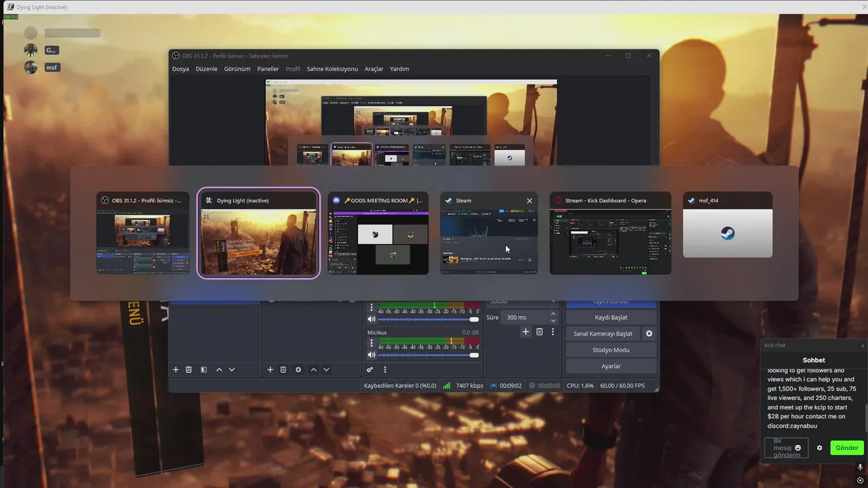Click Kaydı Başlat to start recording
The width and height of the screenshot is (868, 488).
tap(611, 317)
